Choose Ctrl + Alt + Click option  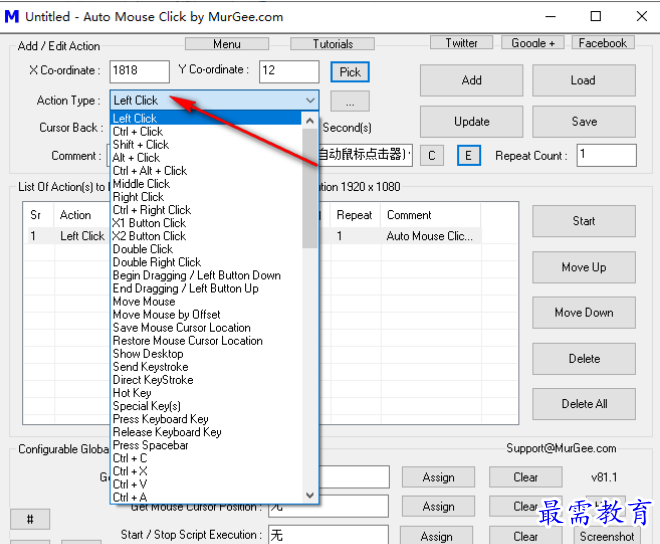point(206,171)
